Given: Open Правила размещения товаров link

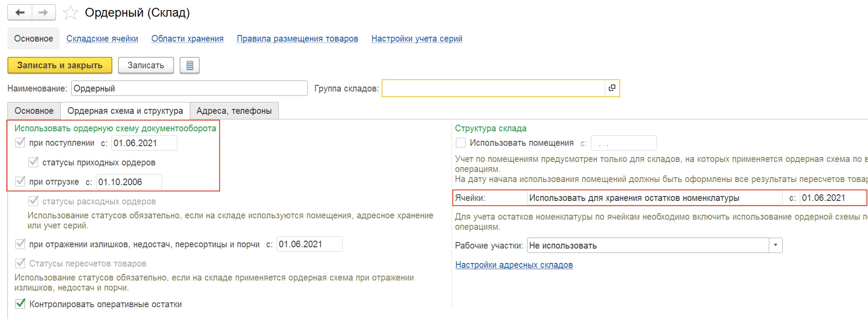Looking at the screenshot, I should click(x=297, y=39).
